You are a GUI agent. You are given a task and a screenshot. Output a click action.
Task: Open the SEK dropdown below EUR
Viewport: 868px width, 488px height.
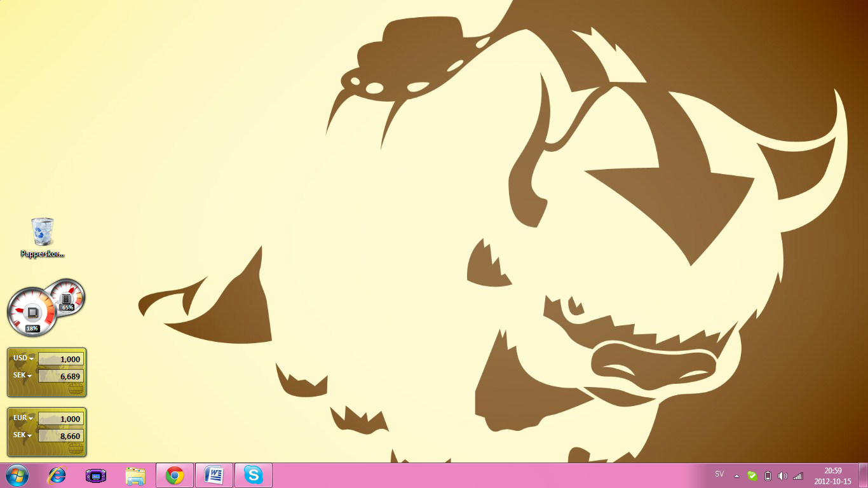click(x=23, y=435)
